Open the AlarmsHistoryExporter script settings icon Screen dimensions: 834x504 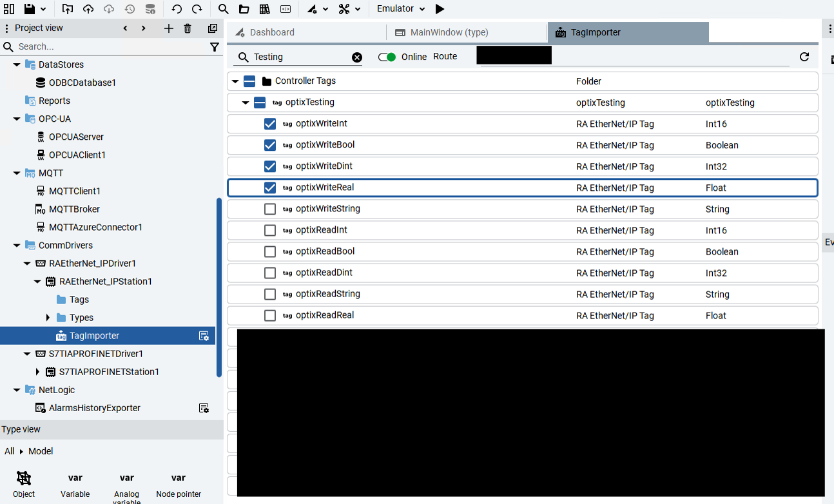(x=204, y=408)
